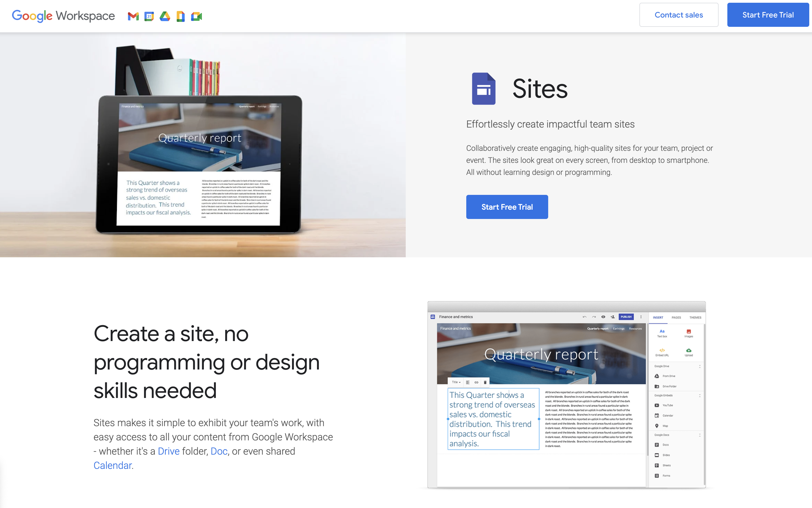
Task: Click Earnings nav item in editor screenshot
Action: [619, 329]
